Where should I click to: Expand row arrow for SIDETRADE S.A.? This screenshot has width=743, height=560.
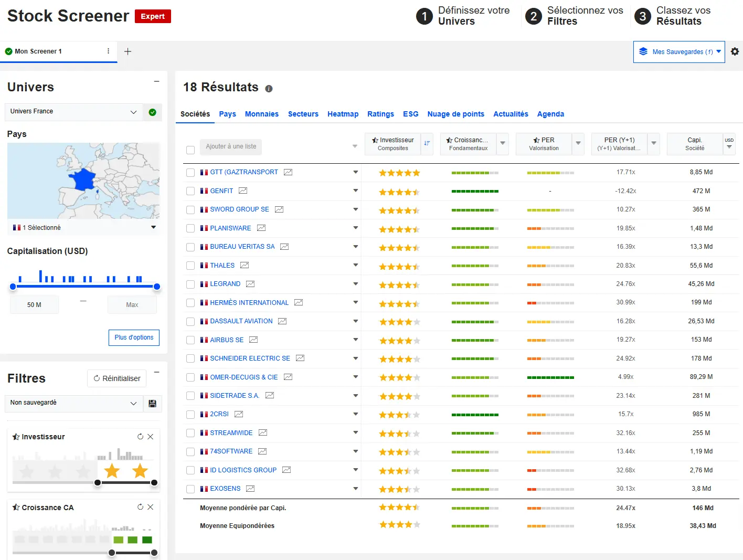[x=356, y=396]
